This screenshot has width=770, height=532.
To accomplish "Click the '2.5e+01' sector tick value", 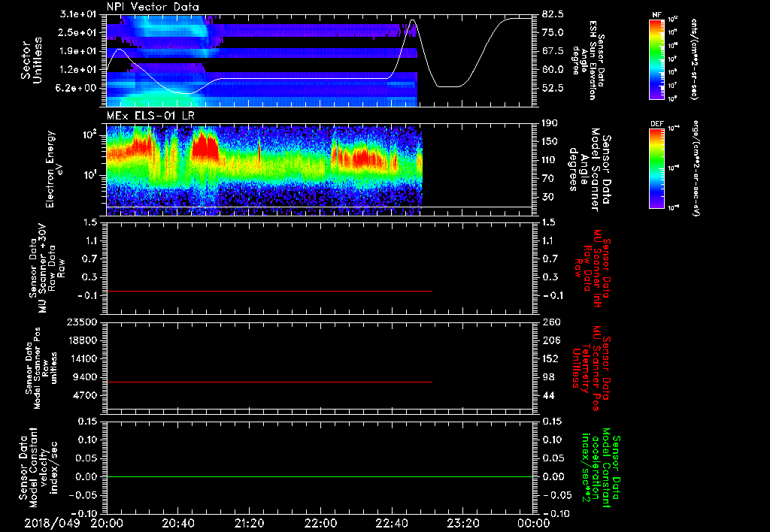I will click(x=77, y=32).
